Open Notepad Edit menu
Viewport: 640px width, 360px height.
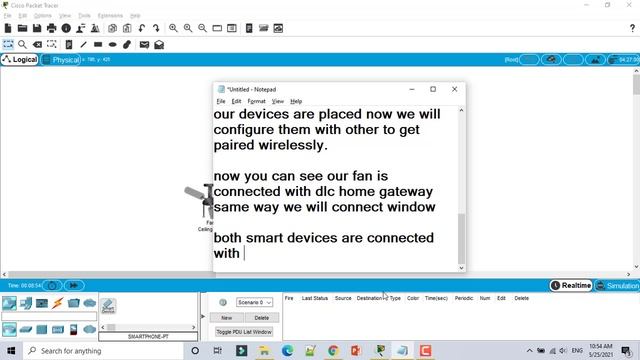236,101
